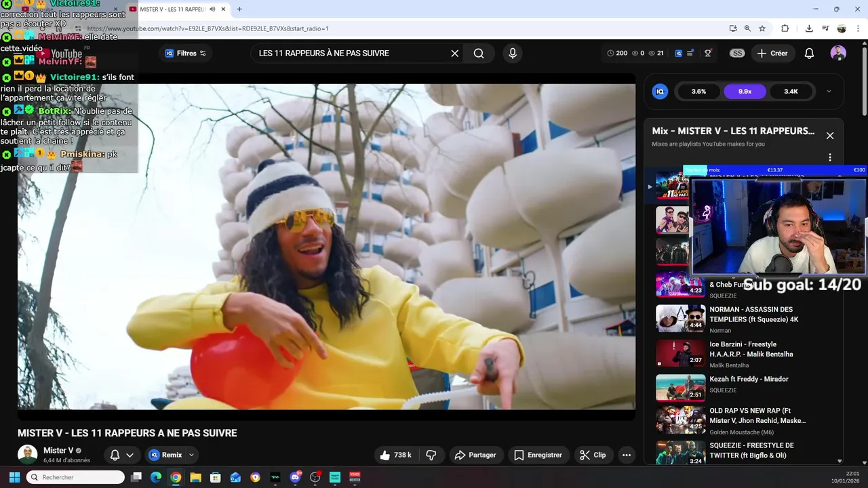Expand the vidIQ stats panel chevron
Screen dimensions: 868x488
click(x=829, y=91)
